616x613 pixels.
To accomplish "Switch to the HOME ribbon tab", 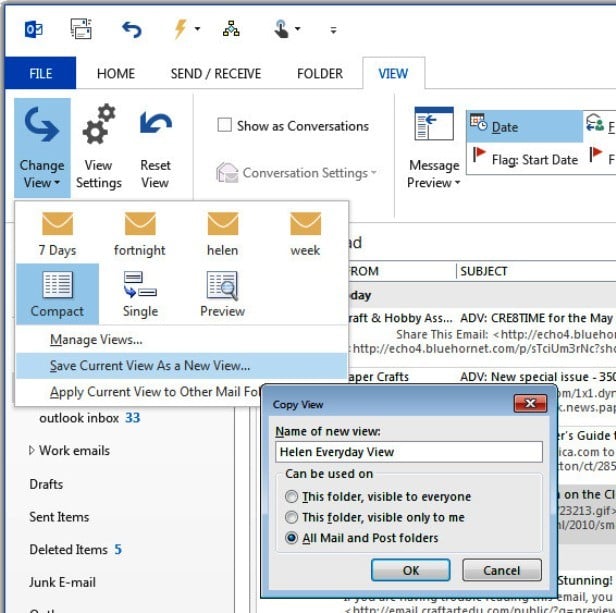I will (116, 73).
